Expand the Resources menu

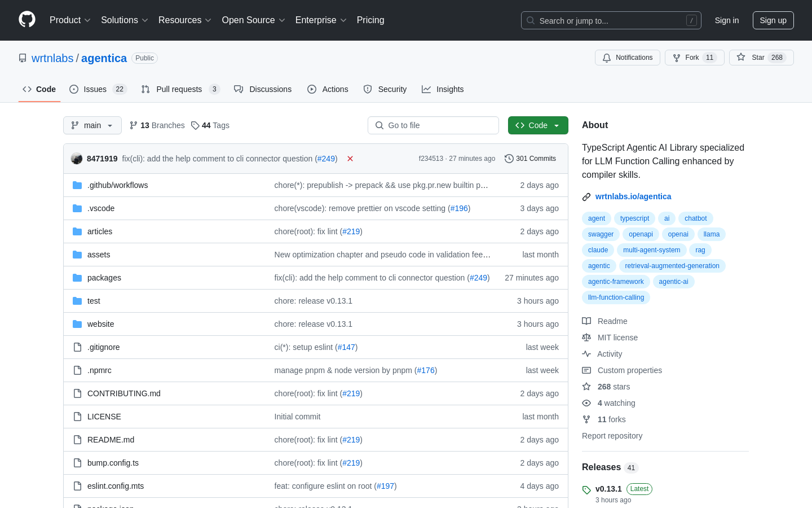[185, 20]
